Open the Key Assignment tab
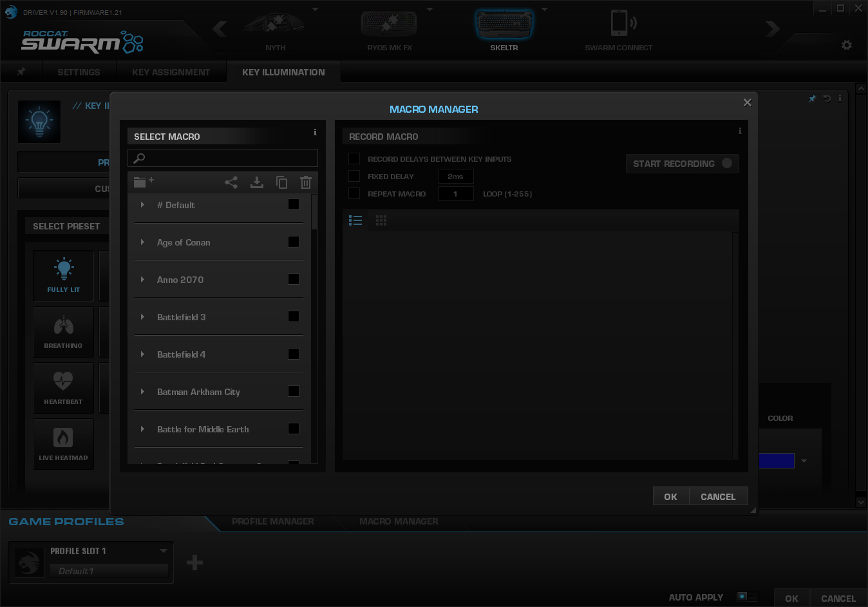 171,72
